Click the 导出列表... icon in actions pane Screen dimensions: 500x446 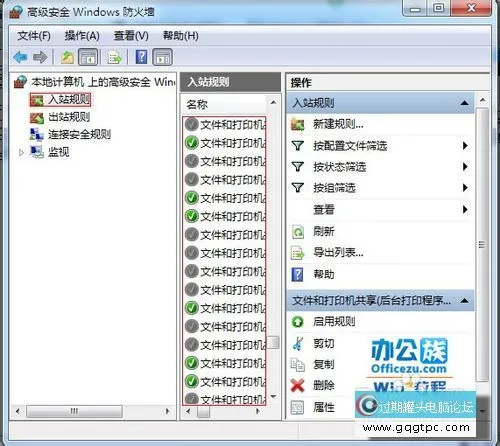(x=298, y=253)
